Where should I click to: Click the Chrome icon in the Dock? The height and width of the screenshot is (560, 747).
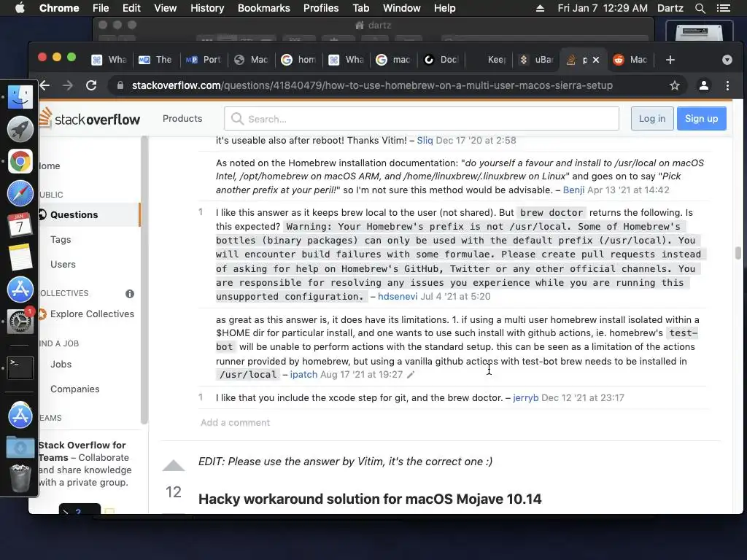pyautogui.click(x=20, y=161)
